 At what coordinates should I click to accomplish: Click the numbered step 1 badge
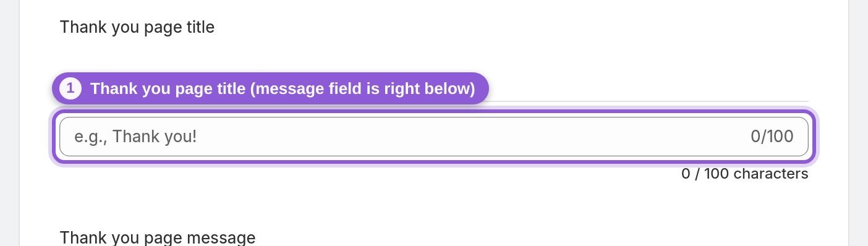point(70,88)
